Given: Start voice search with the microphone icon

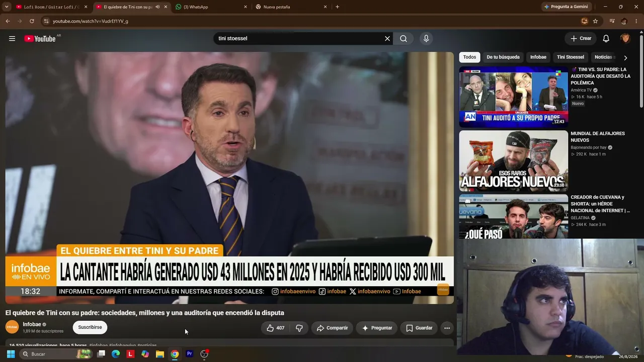Looking at the screenshot, I should (x=426, y=39).
